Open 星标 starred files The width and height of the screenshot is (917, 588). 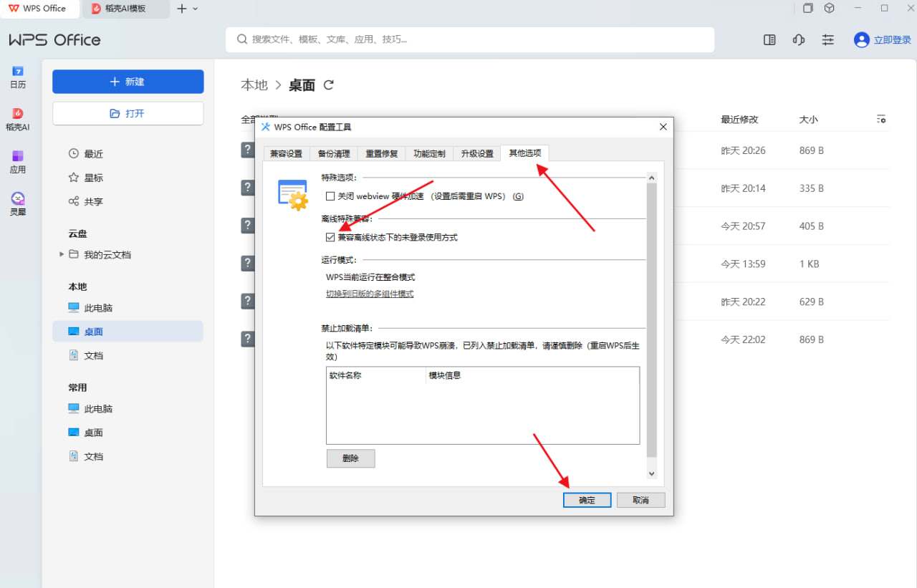click(128, 178)
